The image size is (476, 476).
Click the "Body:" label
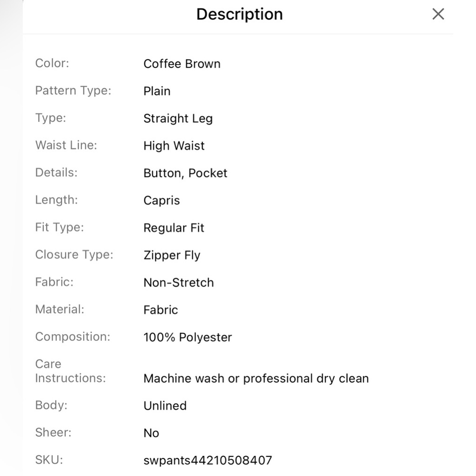pos(51,405)
